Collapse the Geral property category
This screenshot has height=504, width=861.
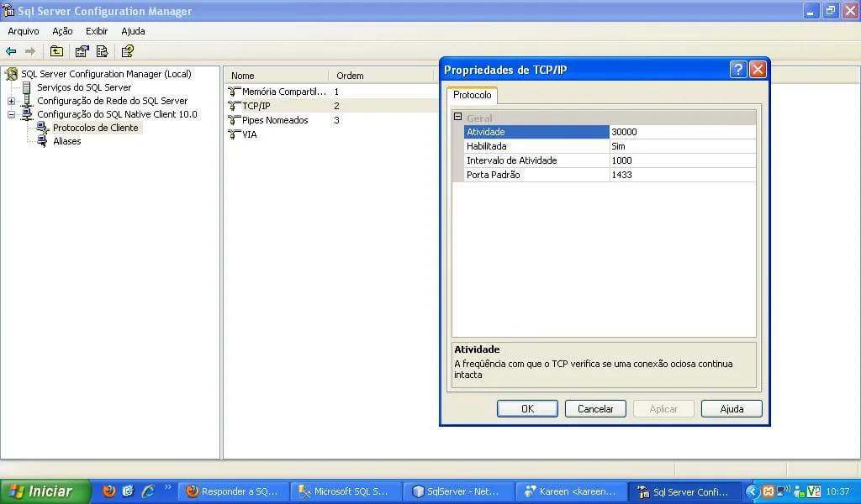458,117
